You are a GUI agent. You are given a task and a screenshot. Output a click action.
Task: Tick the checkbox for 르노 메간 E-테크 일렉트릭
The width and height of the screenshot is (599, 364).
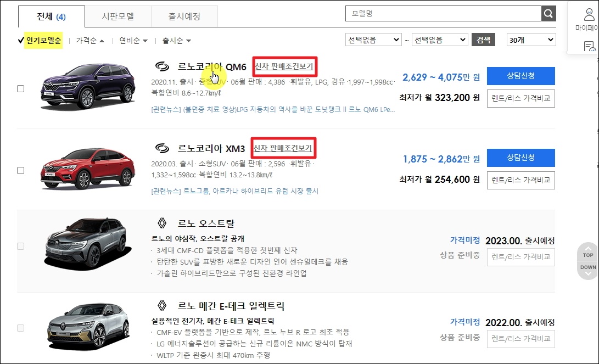point(21,328)
